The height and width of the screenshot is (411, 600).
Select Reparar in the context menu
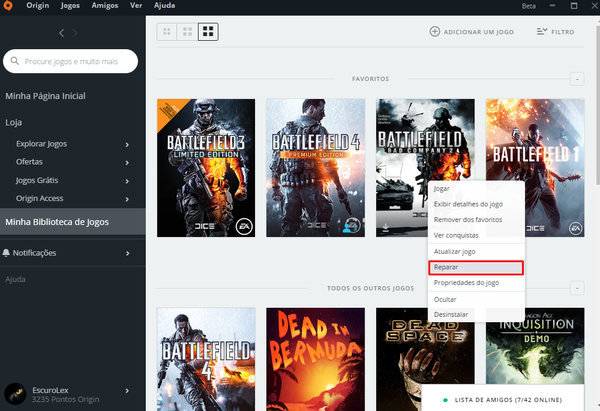click(475, 267)
